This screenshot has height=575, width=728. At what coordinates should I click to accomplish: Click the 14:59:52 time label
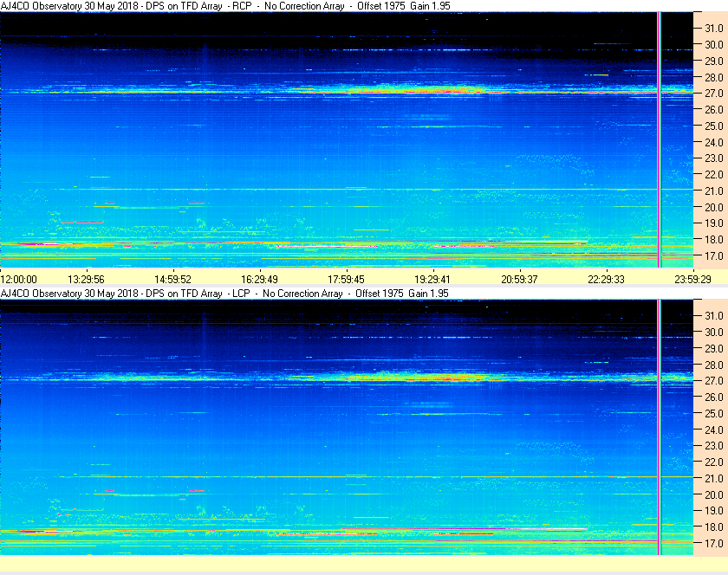click(172, 280)
